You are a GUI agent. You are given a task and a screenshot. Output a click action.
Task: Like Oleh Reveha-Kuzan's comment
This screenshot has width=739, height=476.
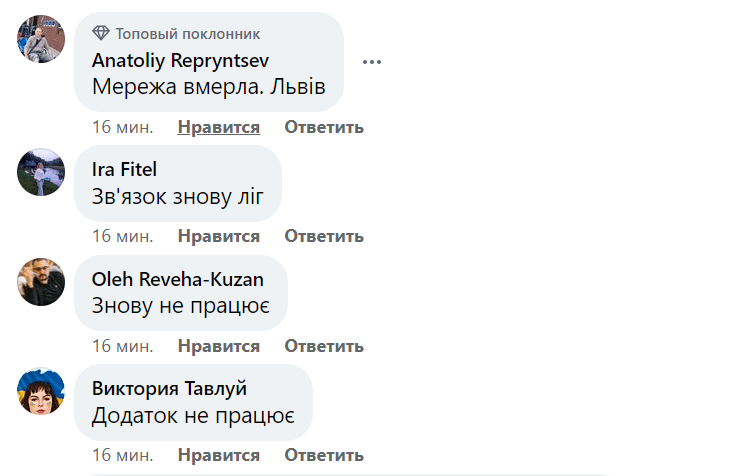218,346
